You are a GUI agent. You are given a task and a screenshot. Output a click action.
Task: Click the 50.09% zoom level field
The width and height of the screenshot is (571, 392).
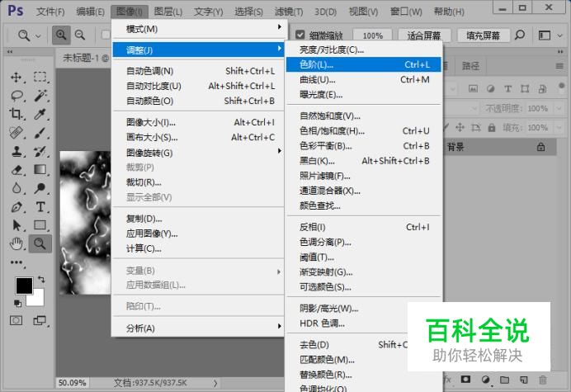tap(72, 383)
